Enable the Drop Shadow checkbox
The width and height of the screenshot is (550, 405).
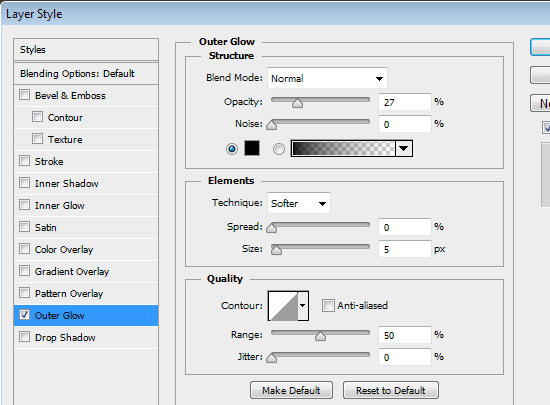click(24, 337)
